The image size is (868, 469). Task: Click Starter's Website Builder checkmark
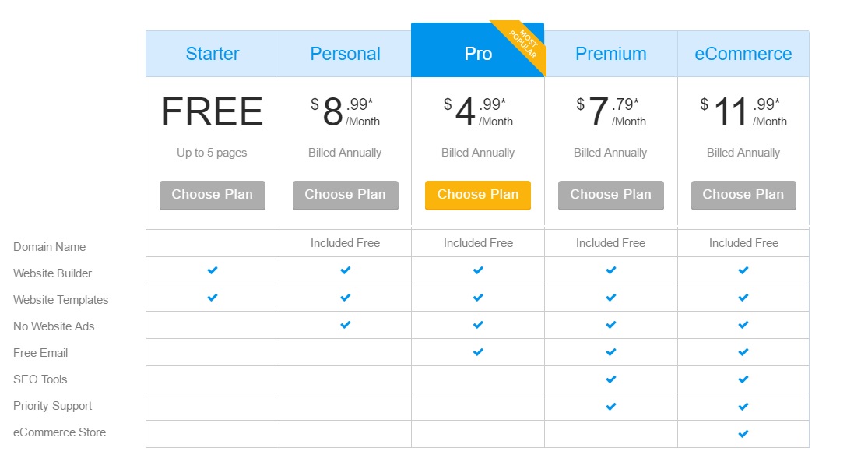click(x=213, y=270)
